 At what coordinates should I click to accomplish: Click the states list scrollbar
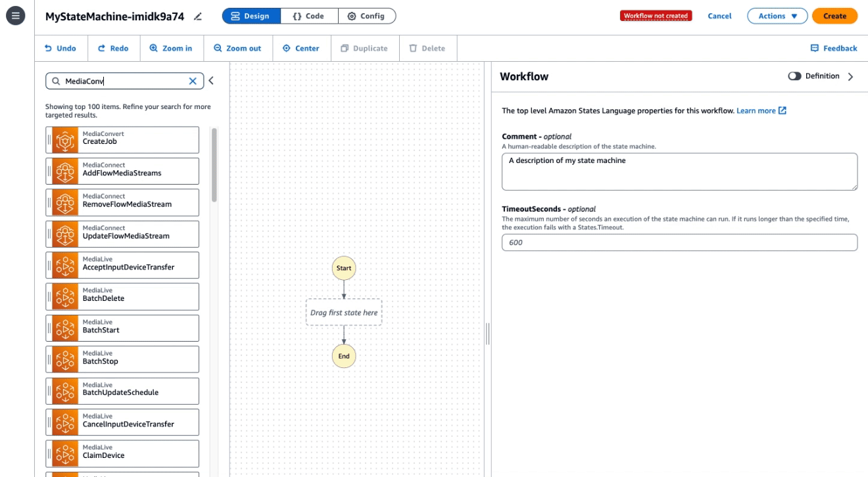pyautogui.click(x=214, y=165)
